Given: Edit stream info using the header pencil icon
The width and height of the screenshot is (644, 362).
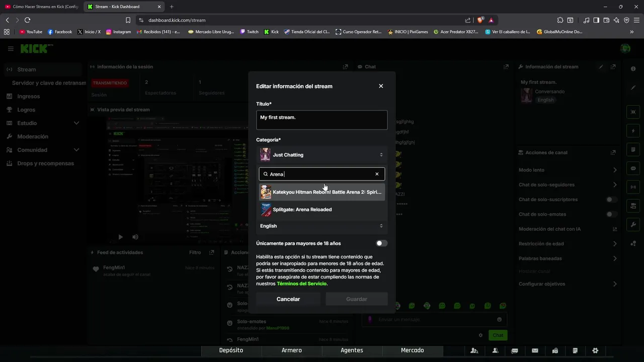Looking at the screenshot, I should (601, 66).
